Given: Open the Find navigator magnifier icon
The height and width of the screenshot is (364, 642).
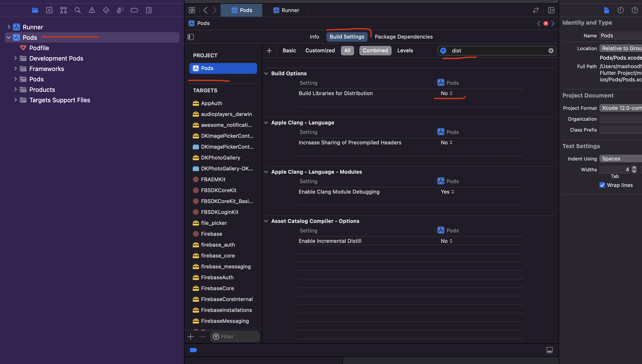Looking at the screenshot, I should [x=77, y=10].
